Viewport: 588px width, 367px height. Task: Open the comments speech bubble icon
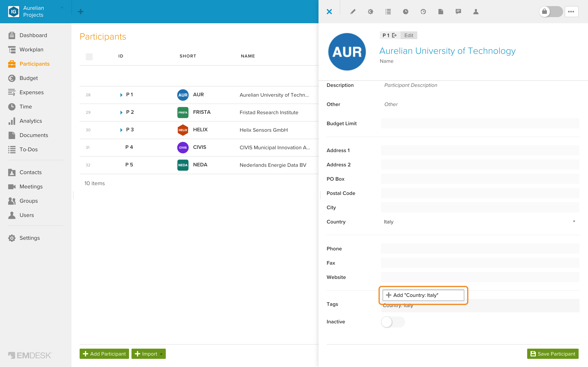[x=458, y=12]
